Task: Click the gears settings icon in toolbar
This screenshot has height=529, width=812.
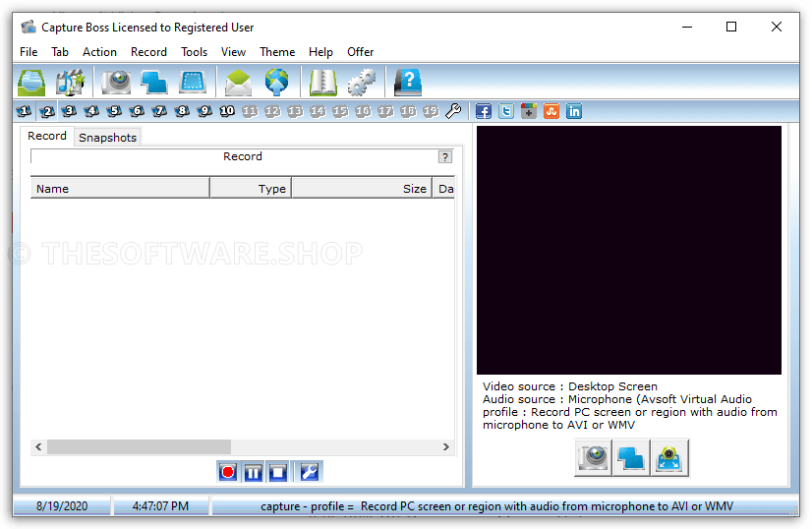Action: [x=362, y=82]
